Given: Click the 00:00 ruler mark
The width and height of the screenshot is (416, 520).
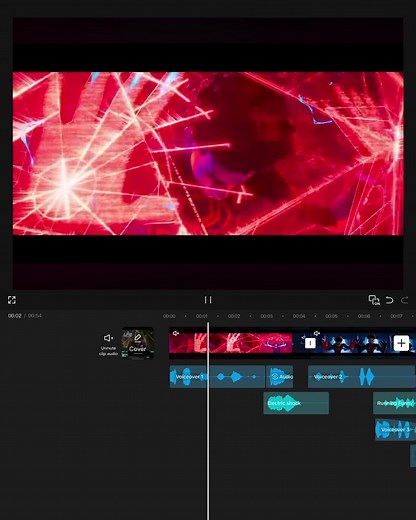Looking at the screenshot, I should click(x=169, y=316).
